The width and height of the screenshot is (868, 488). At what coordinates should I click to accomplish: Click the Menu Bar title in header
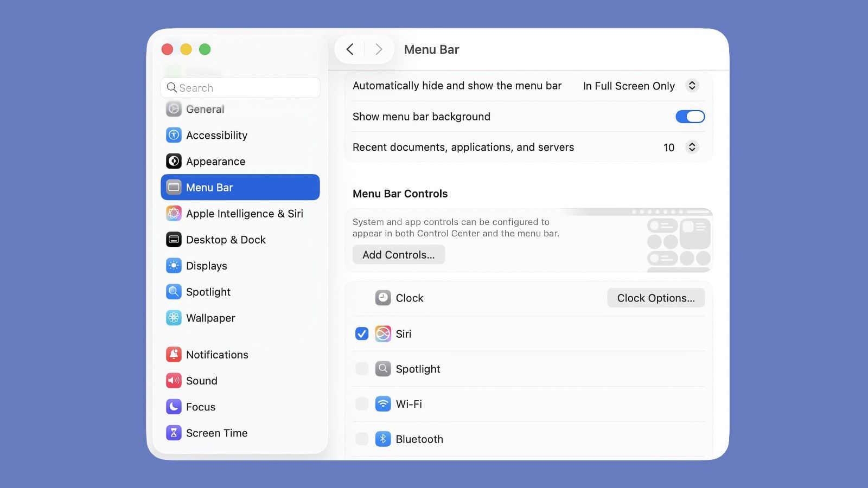tap(431, 49)
